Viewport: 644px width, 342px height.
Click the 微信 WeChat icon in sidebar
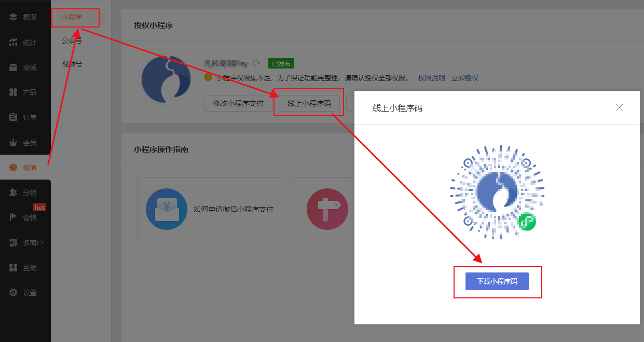point(13,168)
